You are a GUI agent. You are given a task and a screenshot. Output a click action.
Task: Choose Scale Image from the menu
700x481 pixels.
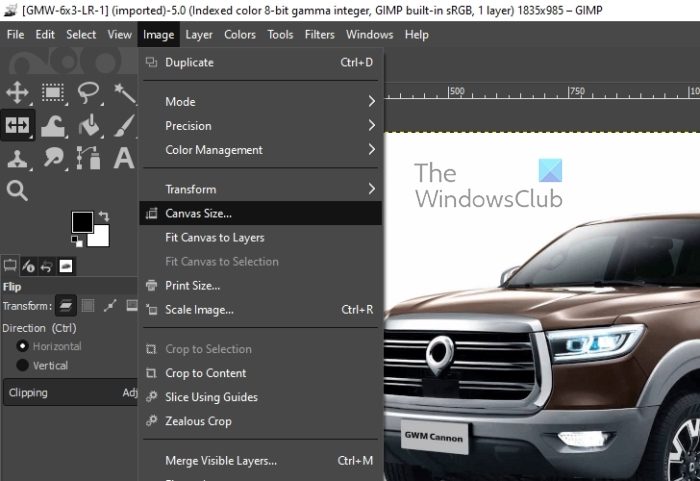pos(261,310)
